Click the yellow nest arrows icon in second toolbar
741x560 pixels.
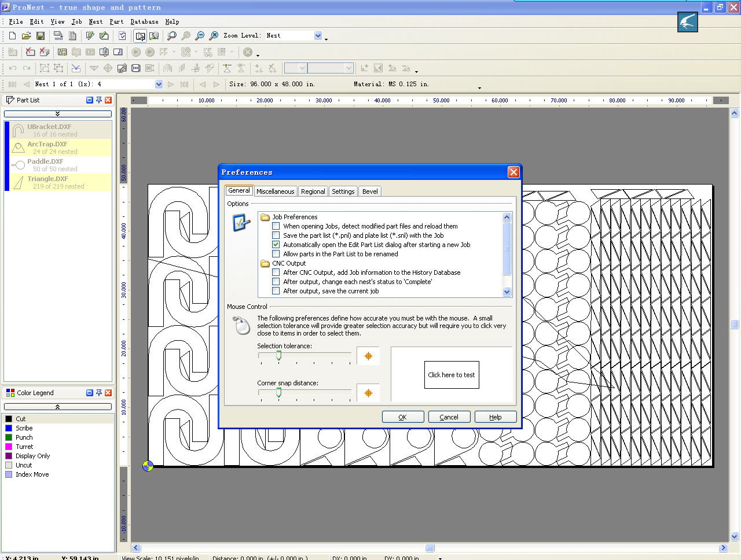[x=62, y=52]
